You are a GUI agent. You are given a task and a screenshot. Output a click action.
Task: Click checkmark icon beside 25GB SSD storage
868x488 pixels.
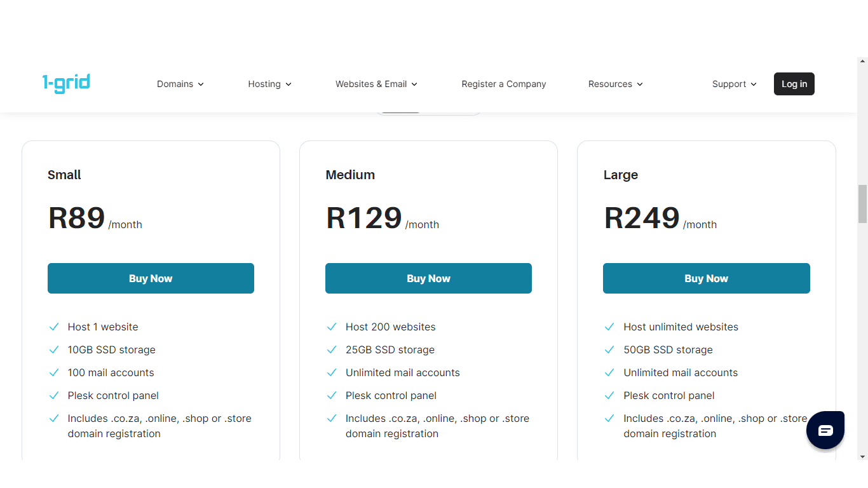click(x=332, y=349)
